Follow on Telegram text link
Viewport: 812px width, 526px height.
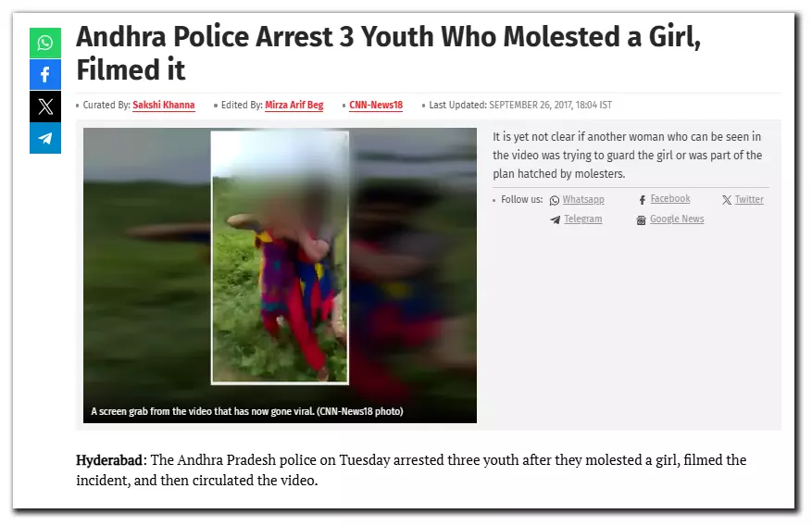coord(583,219)
